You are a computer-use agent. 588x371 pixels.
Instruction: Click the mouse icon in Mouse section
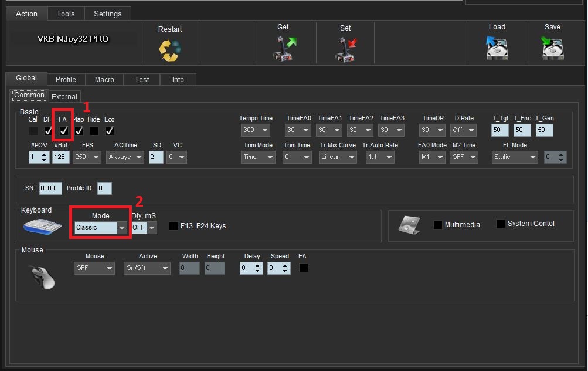pyautogui.click(x=42, y=276)
